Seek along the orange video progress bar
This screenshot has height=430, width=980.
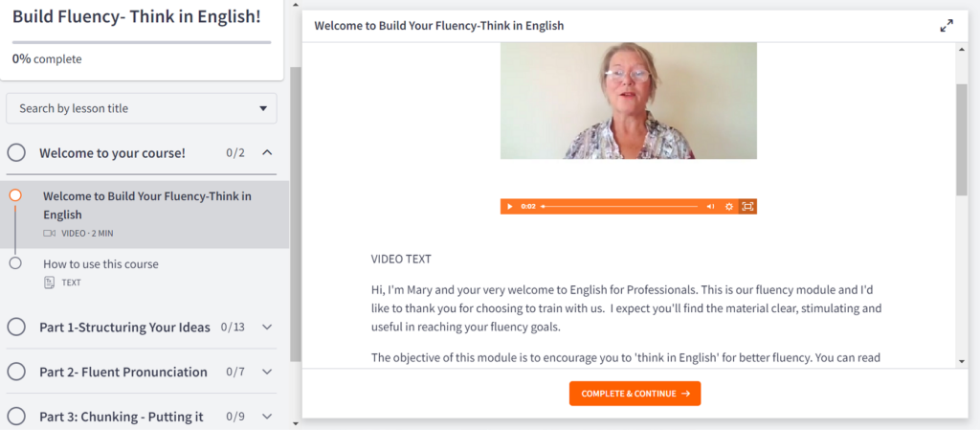[619, 206]
